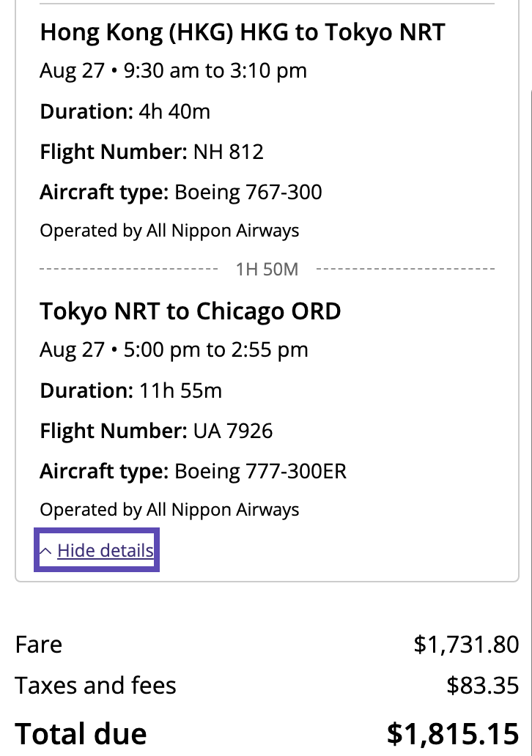Click operator line under Boeing 777-300ER
The height and width of the screenshot is (756, 532).
pos(169,509)
